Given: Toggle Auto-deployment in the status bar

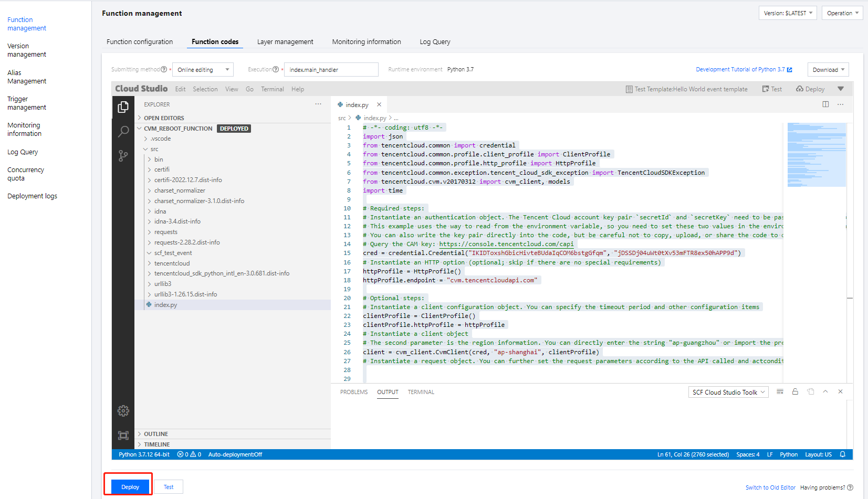Looking at the screenshot, I should [x=235, y=454].
